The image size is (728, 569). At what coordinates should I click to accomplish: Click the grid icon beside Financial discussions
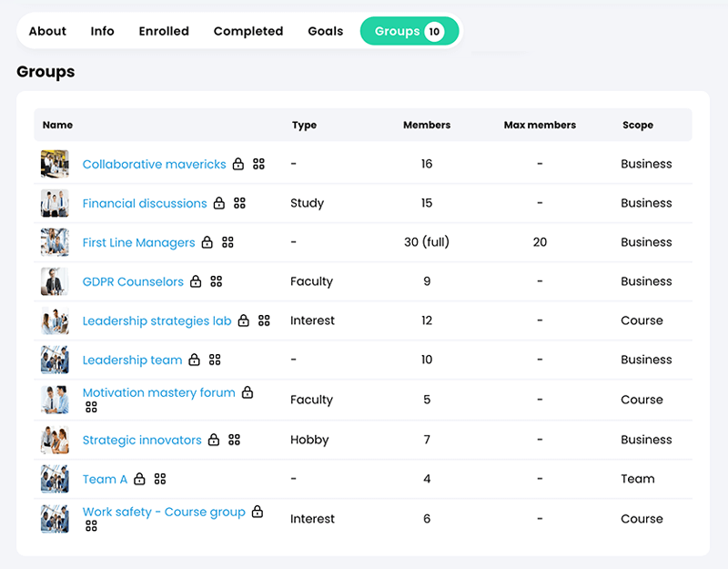(x=240, y=203)
